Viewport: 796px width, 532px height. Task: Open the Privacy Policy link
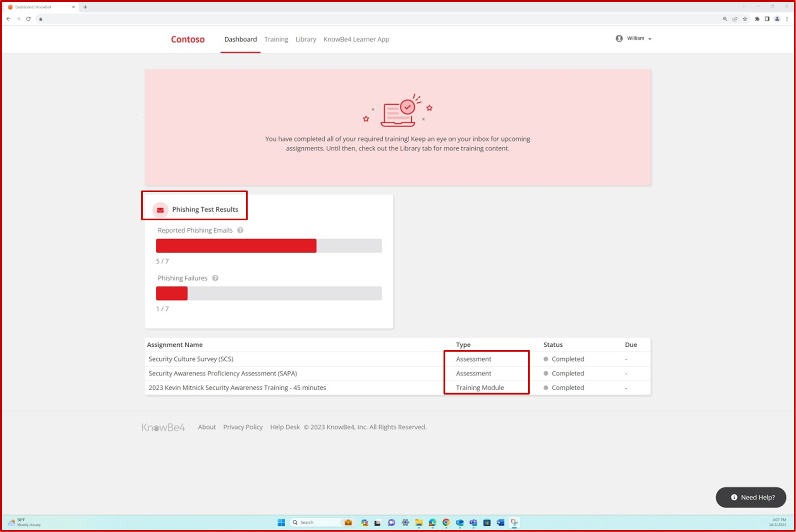click(243, 427)
